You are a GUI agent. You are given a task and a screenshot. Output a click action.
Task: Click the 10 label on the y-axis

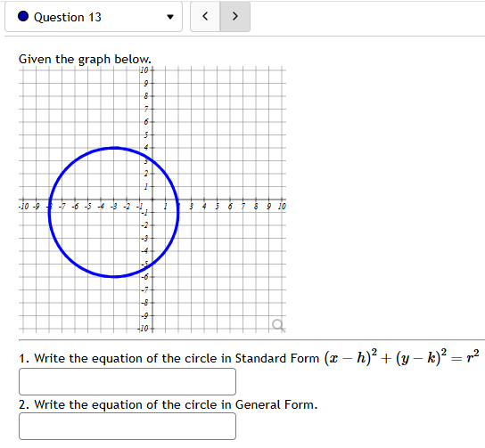[144, 70]
